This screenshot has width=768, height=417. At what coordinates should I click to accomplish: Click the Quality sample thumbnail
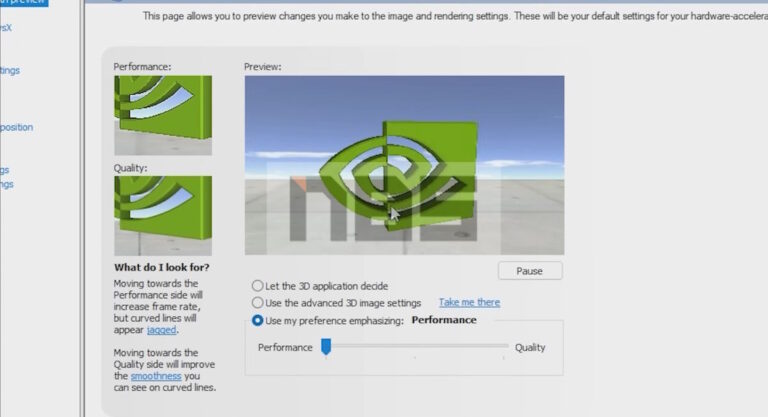pos(163,215)
